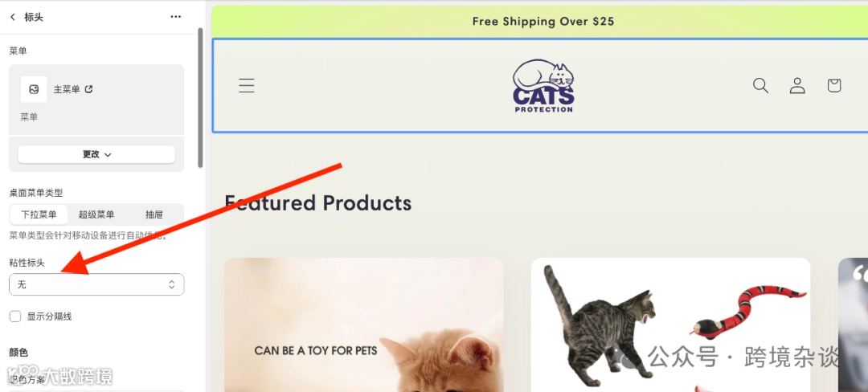The width and height of the screenshot is (868, 392).
Task: Open the cat and snake toy product image
Action: pos(670,325)
